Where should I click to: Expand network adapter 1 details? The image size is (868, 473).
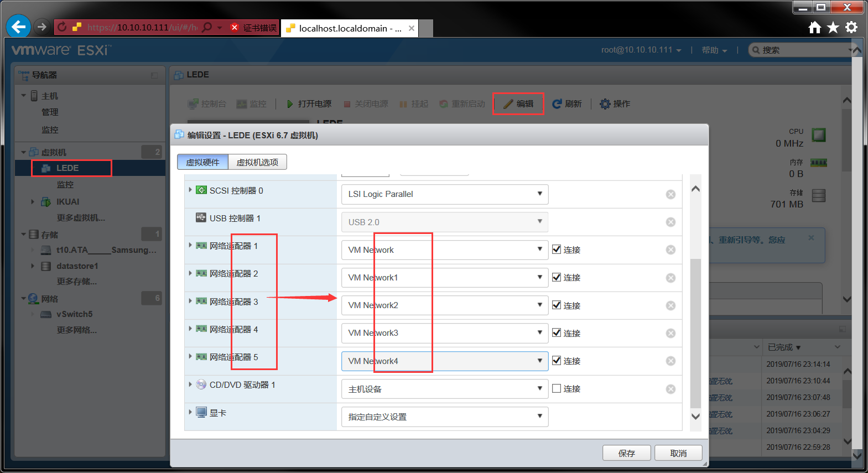[190, 245]
